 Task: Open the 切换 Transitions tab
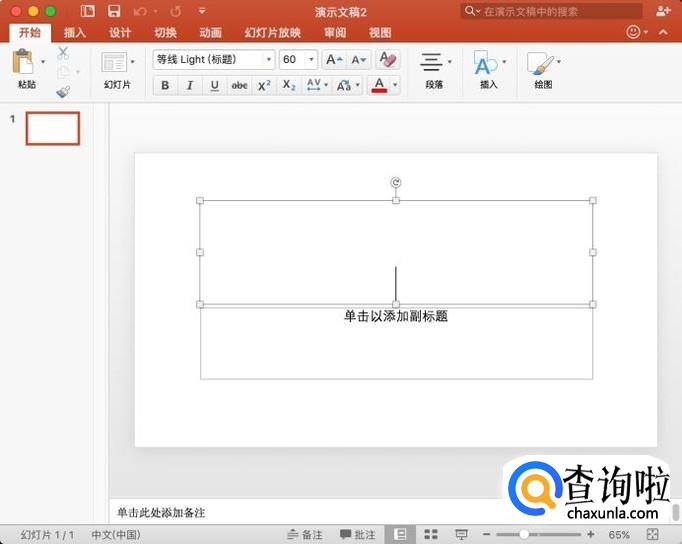pos(165,33)
